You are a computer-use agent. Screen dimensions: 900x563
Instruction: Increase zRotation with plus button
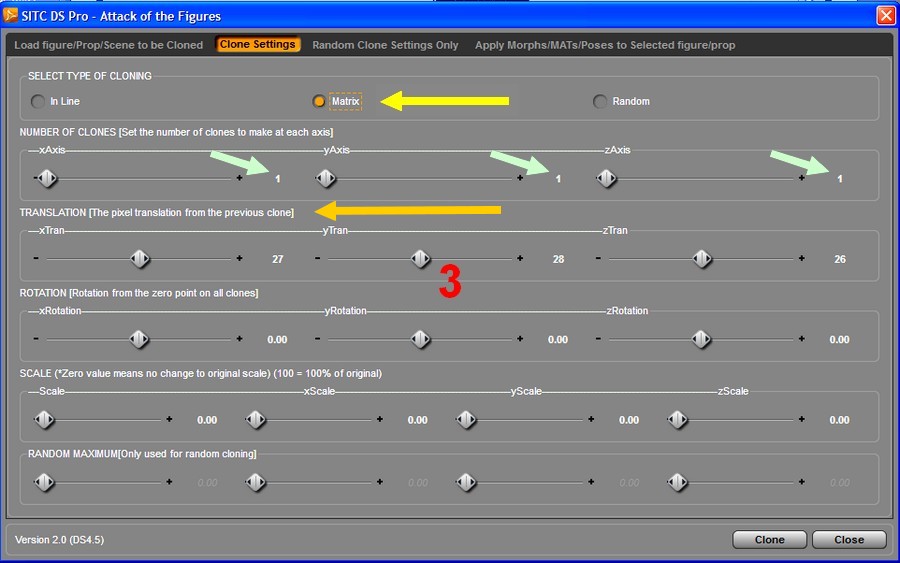pyautogui.click(x=801, y=339)
